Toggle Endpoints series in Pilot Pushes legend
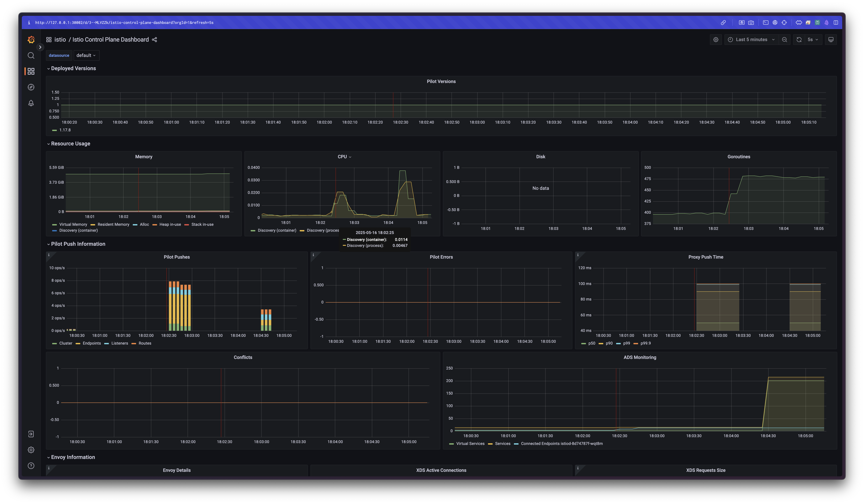Viewport: 864px width, 504px height. 92,343
